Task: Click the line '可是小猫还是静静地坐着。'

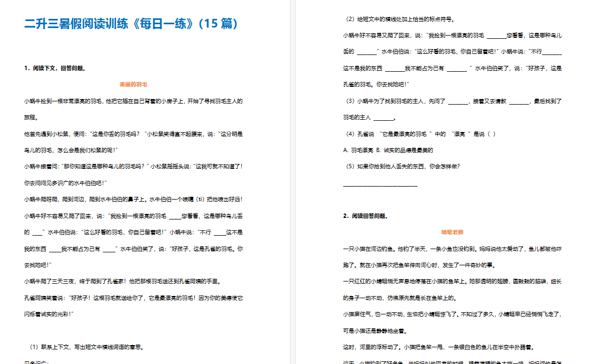Action: click(376, 331)
